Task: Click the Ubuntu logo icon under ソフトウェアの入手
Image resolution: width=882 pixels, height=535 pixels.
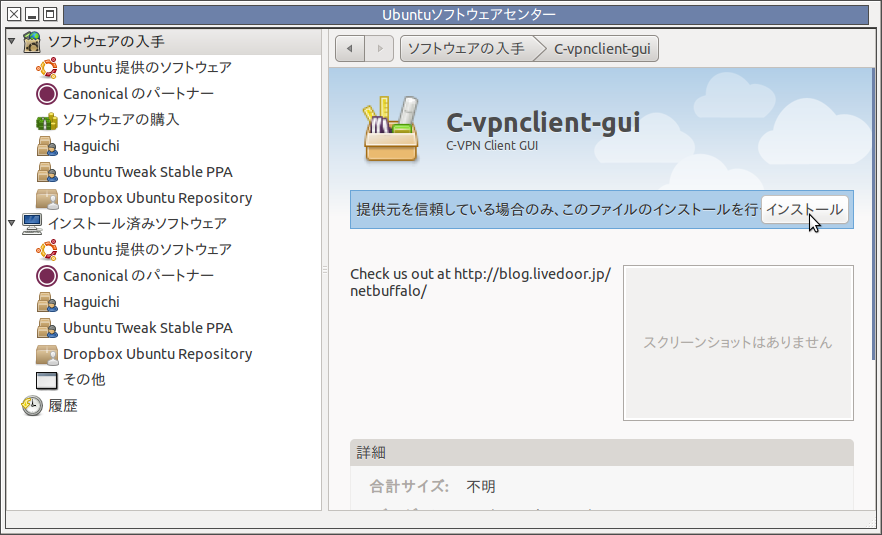Action: 47,68
